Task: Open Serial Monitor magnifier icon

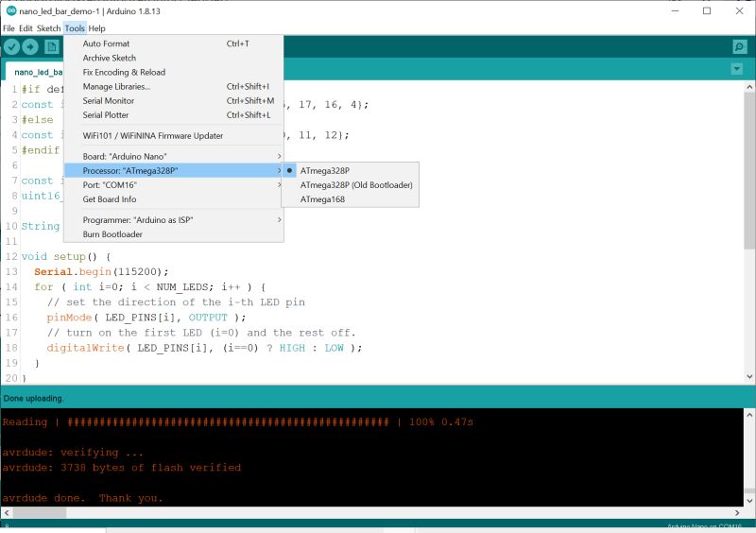Action: click(x=739, y=47)
